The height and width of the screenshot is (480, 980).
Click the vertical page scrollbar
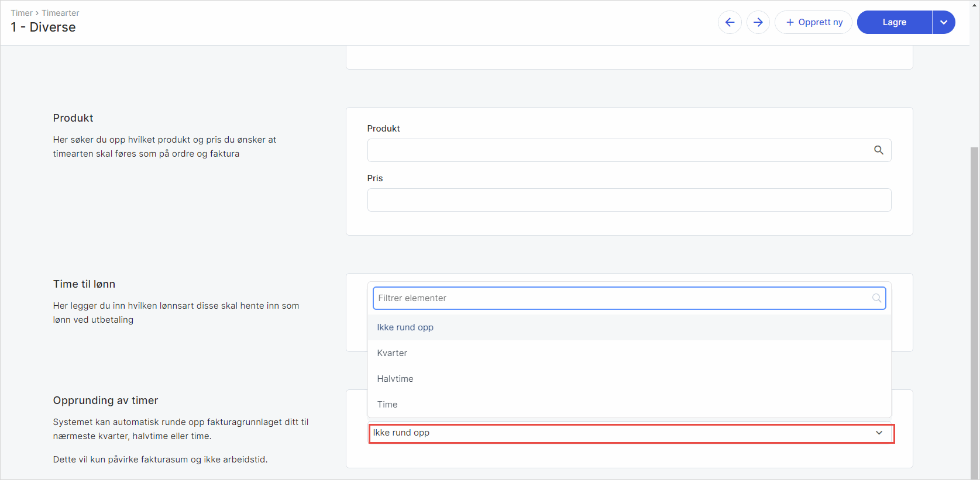click(974, 292)
